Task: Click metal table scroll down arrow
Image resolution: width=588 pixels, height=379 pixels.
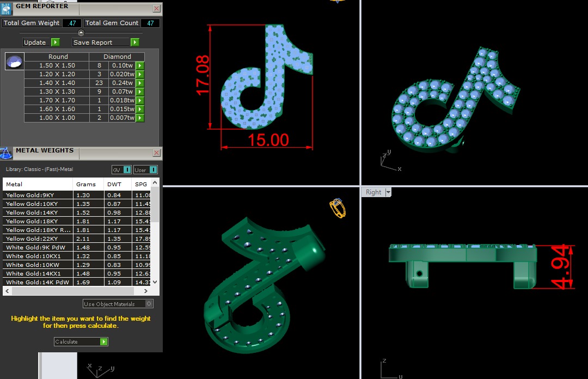Action: (x=155, y=282)
